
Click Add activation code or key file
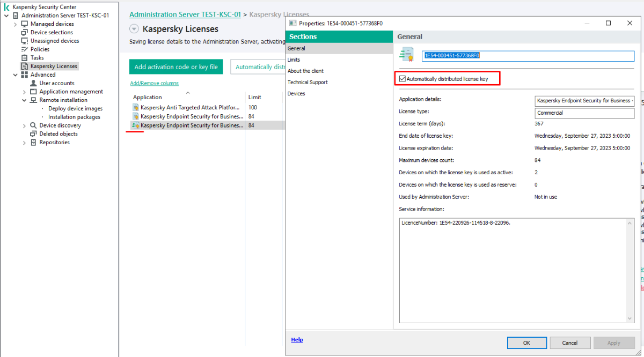pyautogui.click(x=176, y=67)
